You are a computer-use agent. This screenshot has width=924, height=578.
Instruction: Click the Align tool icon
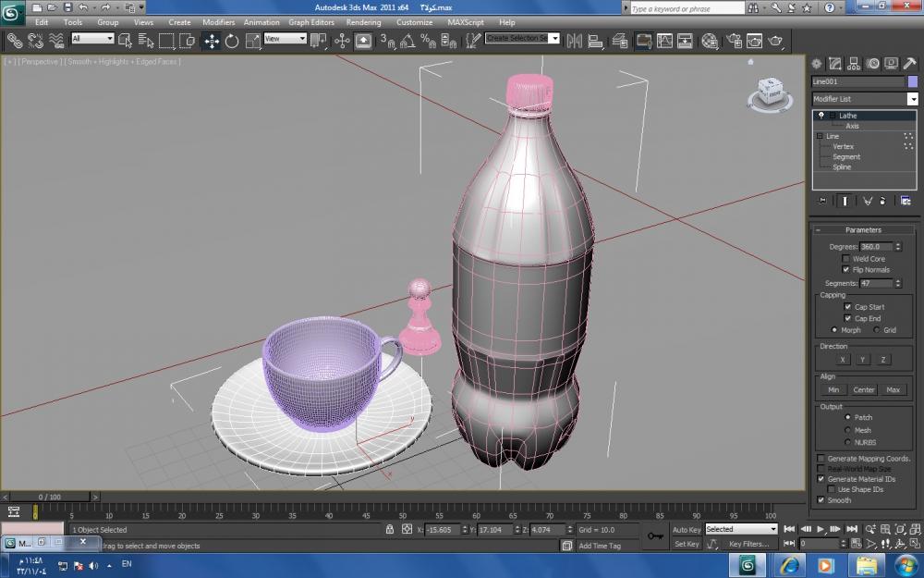(596, 40)
